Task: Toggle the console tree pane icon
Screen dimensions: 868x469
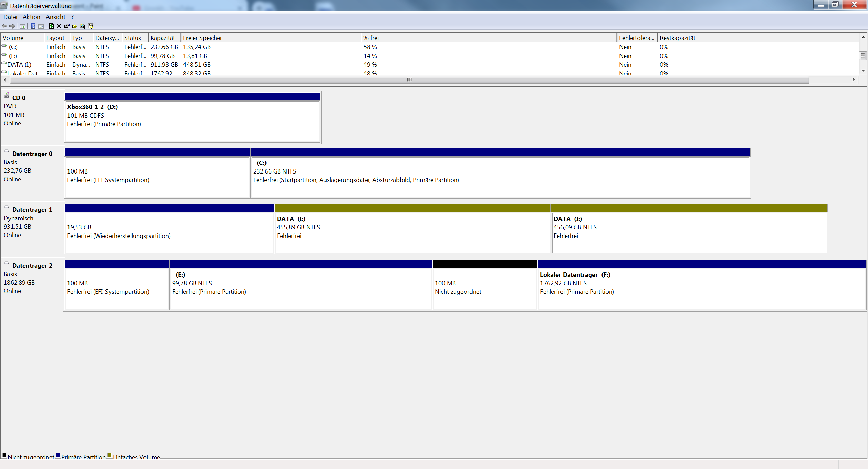Action: (x=23, y=26)
